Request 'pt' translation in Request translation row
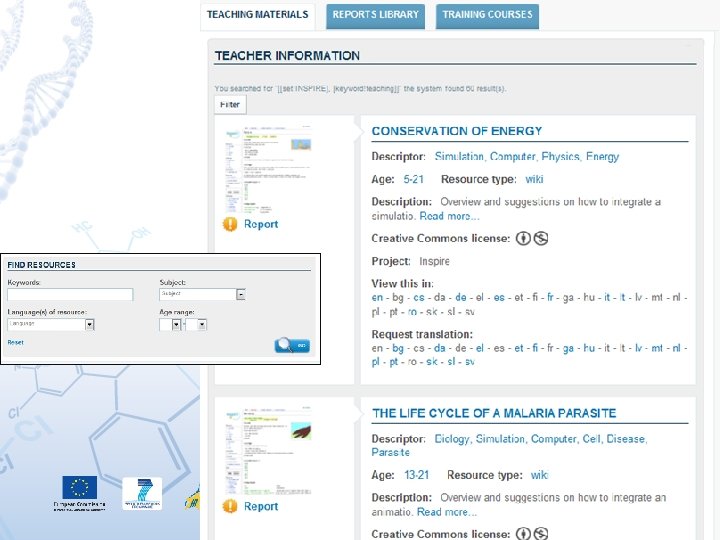This screenshot has width=720, height=540. point(394,362)
